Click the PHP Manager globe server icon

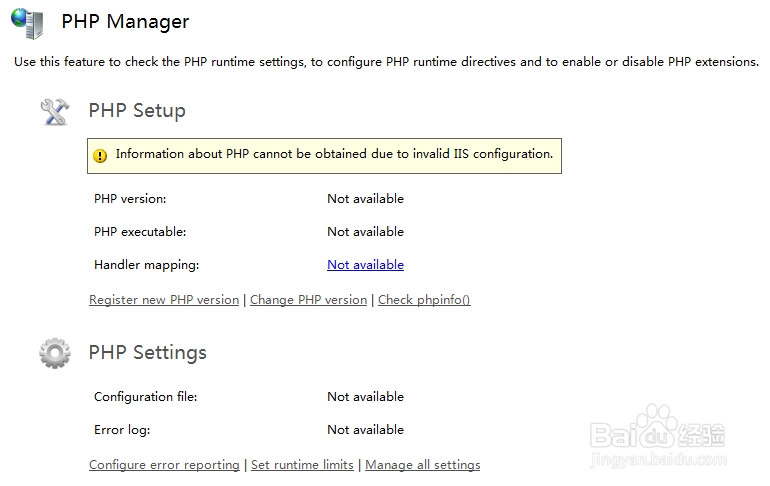click(x=27, y=22)
